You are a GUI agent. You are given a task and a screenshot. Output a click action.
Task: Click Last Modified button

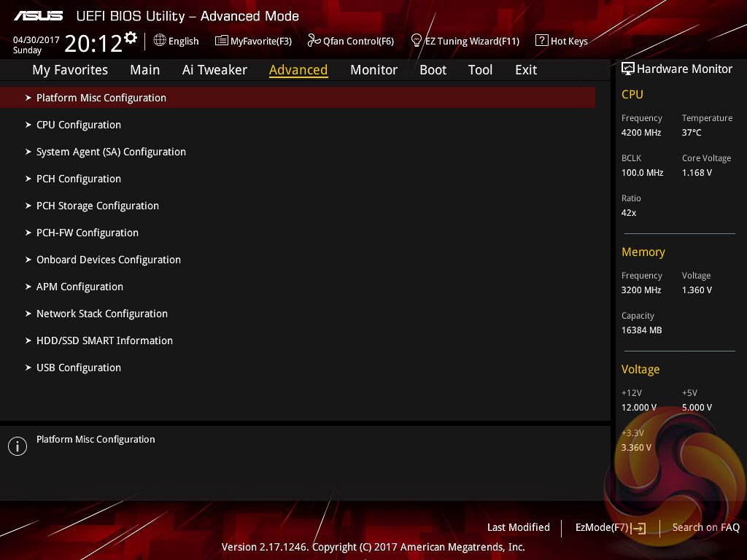pos(519,528)
